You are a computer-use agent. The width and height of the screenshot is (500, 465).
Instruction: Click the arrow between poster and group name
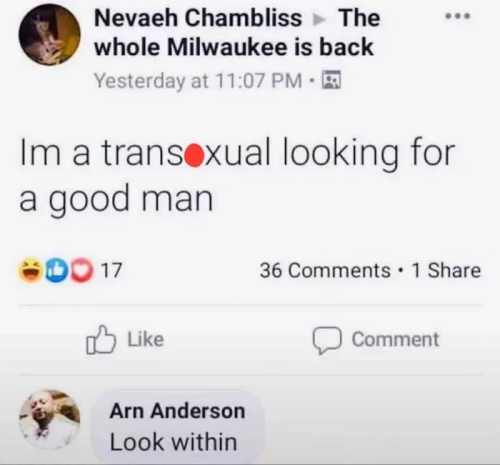point(319,20)
